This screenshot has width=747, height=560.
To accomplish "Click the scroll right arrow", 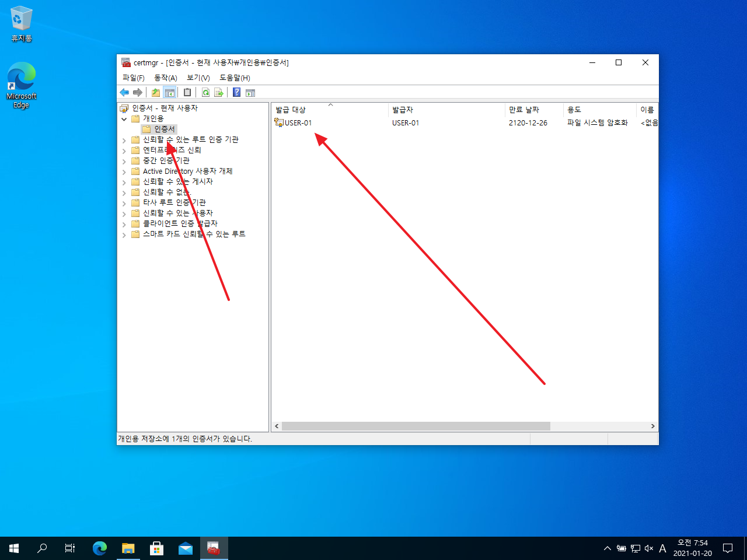I will (652, 426).
